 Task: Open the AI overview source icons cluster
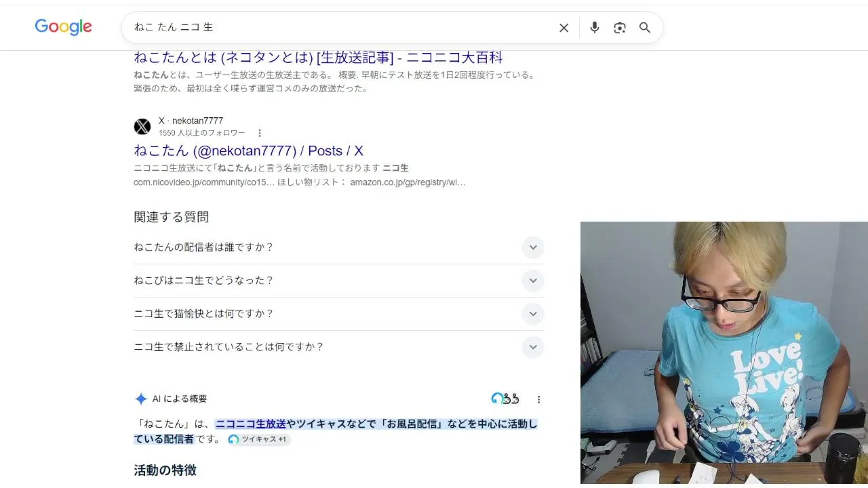[x=505, y=399]
